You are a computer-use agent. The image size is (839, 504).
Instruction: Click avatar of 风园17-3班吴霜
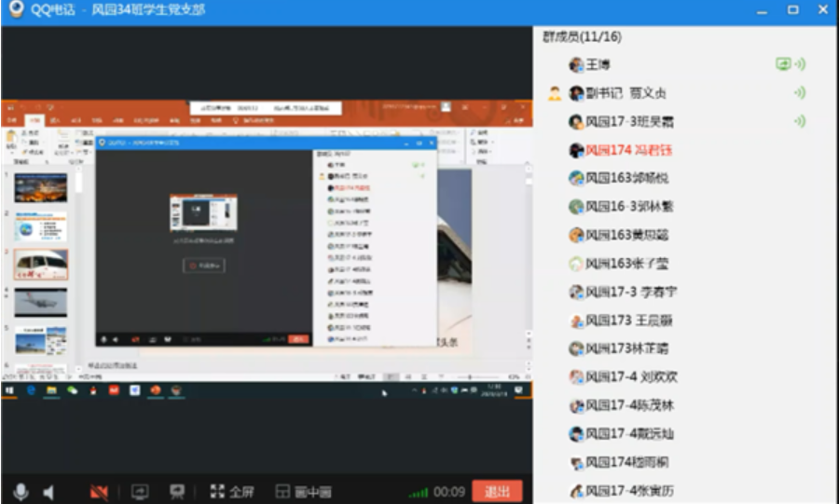click(x=576, y=122)
